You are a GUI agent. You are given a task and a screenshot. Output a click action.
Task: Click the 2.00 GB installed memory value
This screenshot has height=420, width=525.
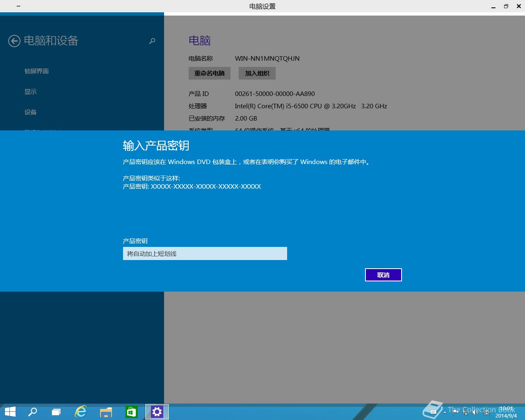click(246, 118)
